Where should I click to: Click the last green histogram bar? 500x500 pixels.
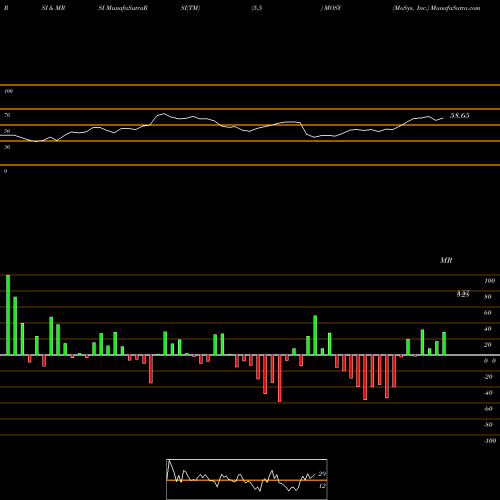(x=444, y=344)
